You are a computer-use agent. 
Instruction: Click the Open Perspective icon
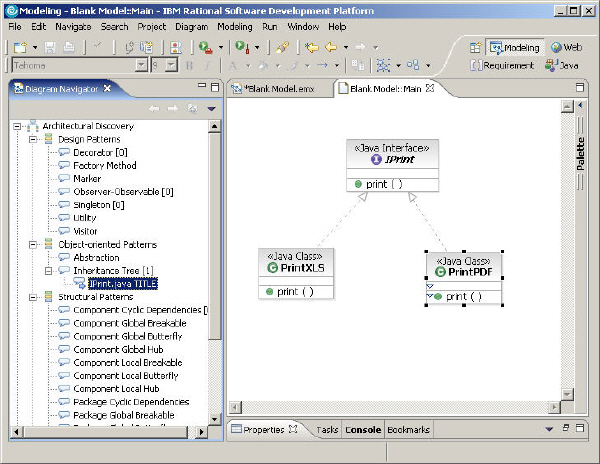click(476, 47)
